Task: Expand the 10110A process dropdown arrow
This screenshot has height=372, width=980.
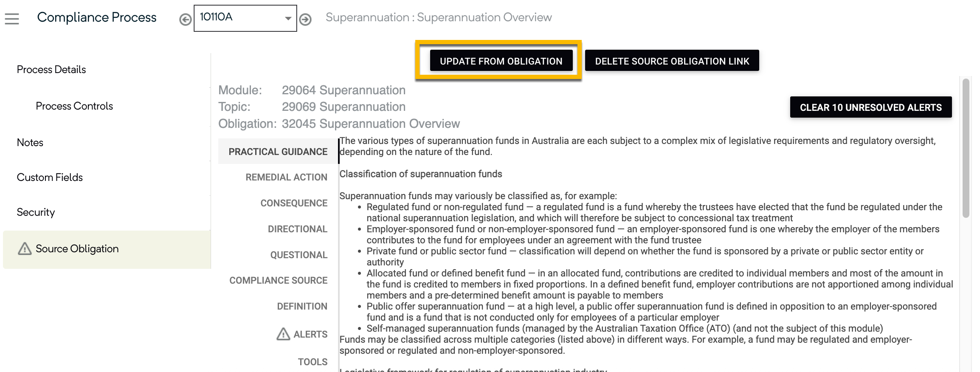Action: tap(288, 18)
